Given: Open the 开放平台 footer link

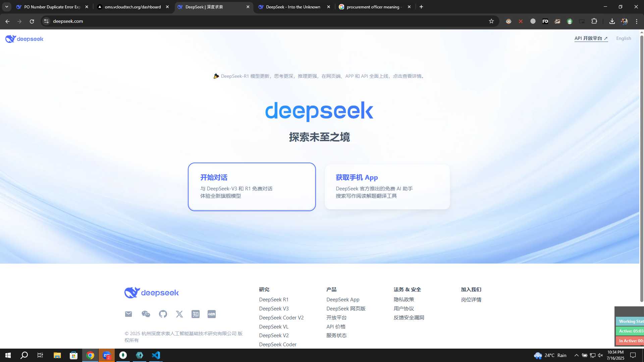Looking at the screenshot, I should click(336, 318).
